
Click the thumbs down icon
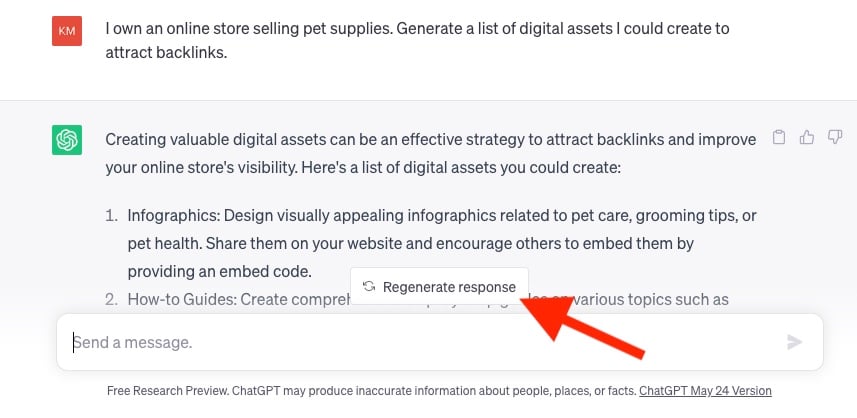[x=832, y=138]
